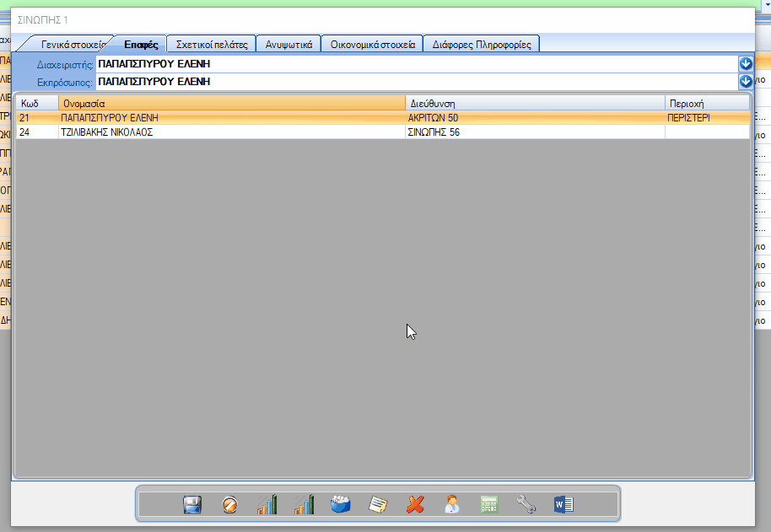Click the person contact icon
Viewport: 771px width, 532px height.
click(x=452, y=504)
